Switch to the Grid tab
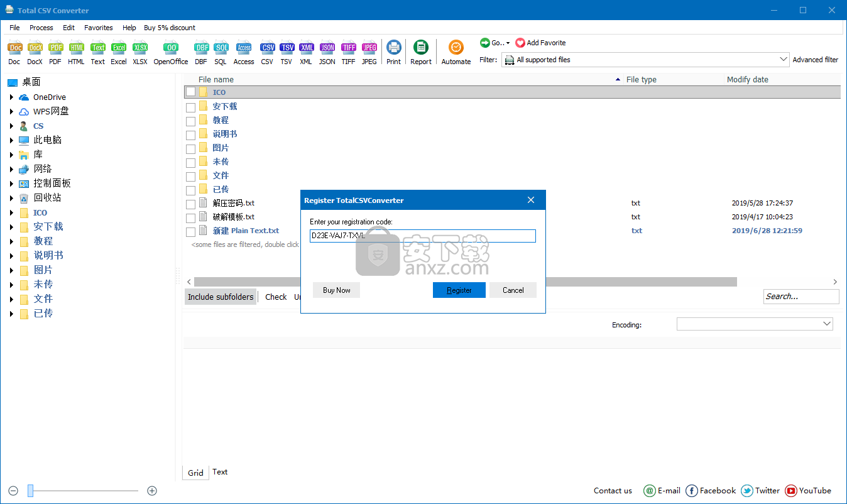This screenshot has width=847, height=504. (195, 473)
